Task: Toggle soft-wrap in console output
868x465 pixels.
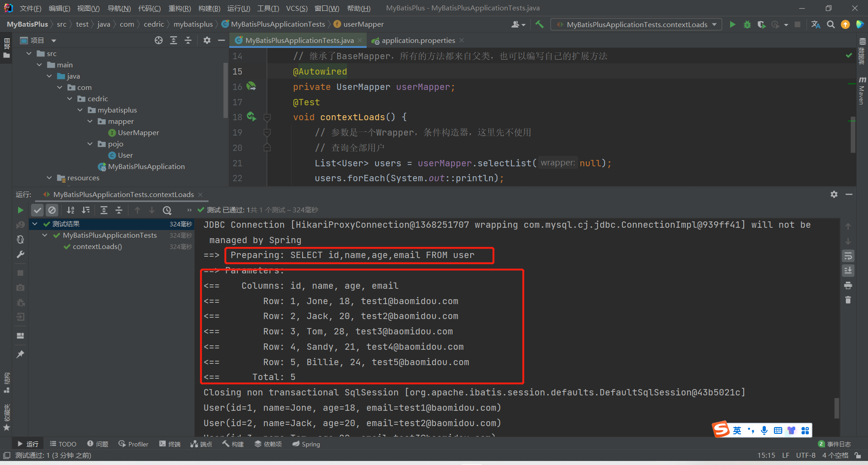Action: click(848, 256)
